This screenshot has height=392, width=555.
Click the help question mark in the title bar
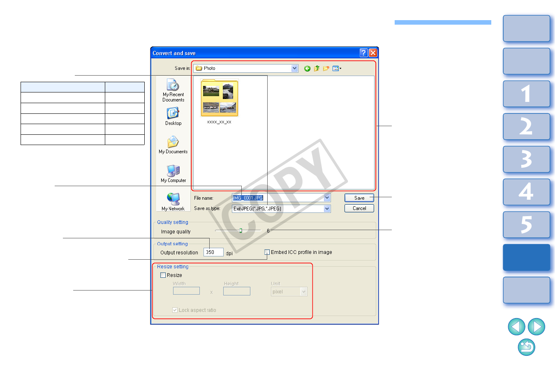point(363,53)
